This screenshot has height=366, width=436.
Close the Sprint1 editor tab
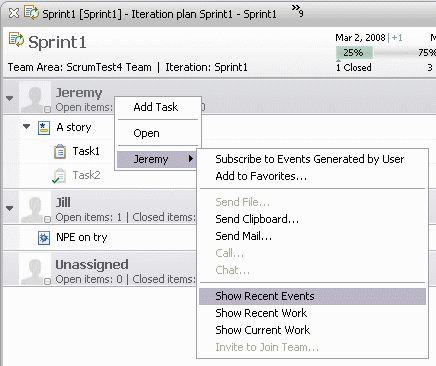point(14,13)
